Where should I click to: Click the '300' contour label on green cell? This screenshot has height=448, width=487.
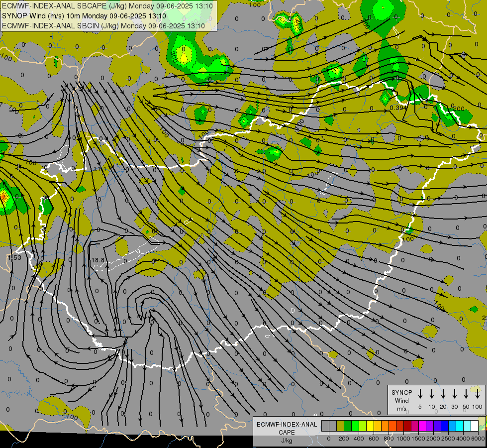(174, 58)
